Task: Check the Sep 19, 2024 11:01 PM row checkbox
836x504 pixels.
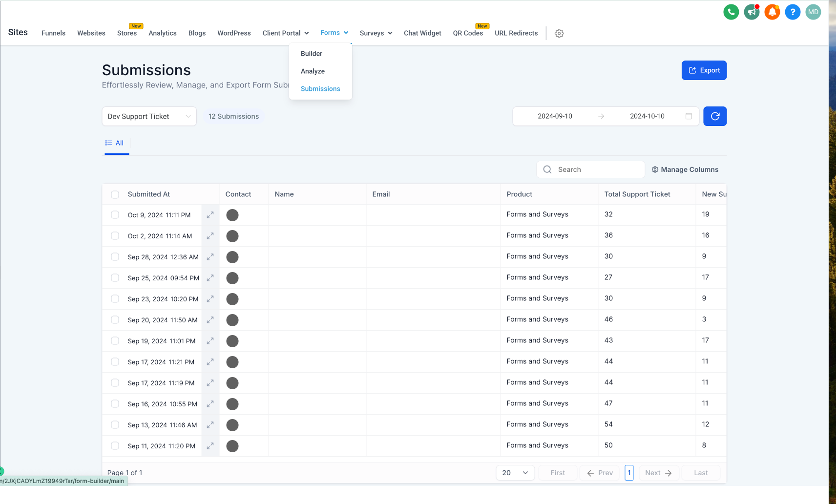Action: [x=115, y=340]
